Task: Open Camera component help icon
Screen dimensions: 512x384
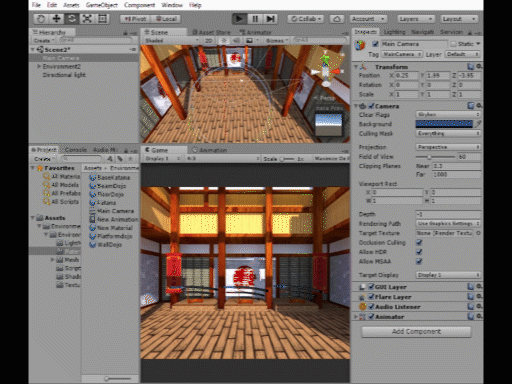Action: coord(470,106)
